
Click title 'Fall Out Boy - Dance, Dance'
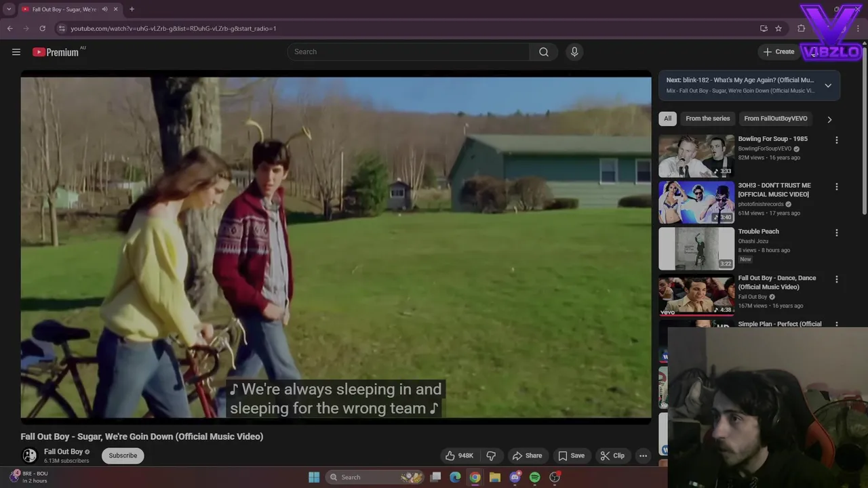[x=777, y=282]
